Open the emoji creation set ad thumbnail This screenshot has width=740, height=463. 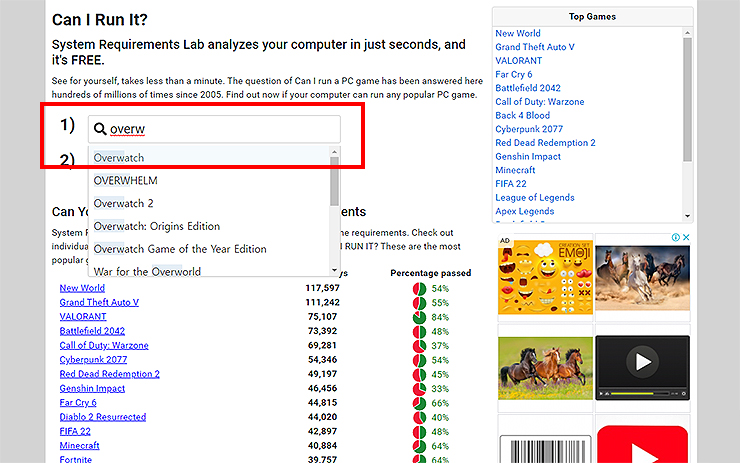click(x=545, y=278)
